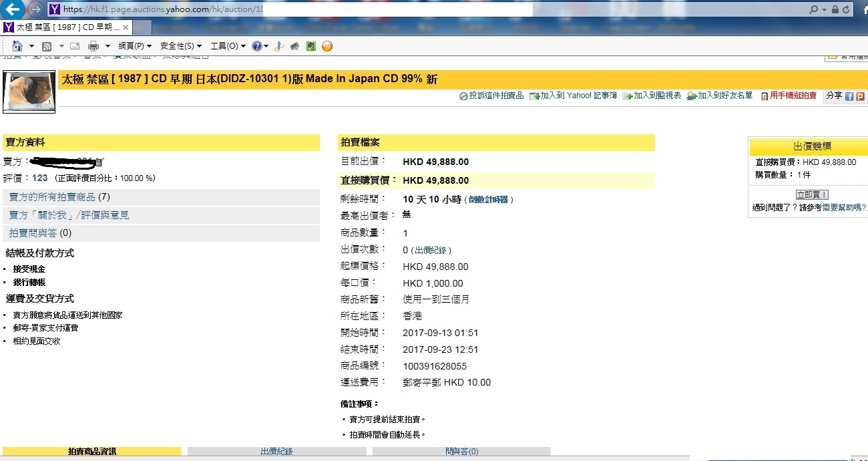Click the blue Help question mark icon
Image resolution: width=868 pixels, height=461 pixels.
point(256,46)
